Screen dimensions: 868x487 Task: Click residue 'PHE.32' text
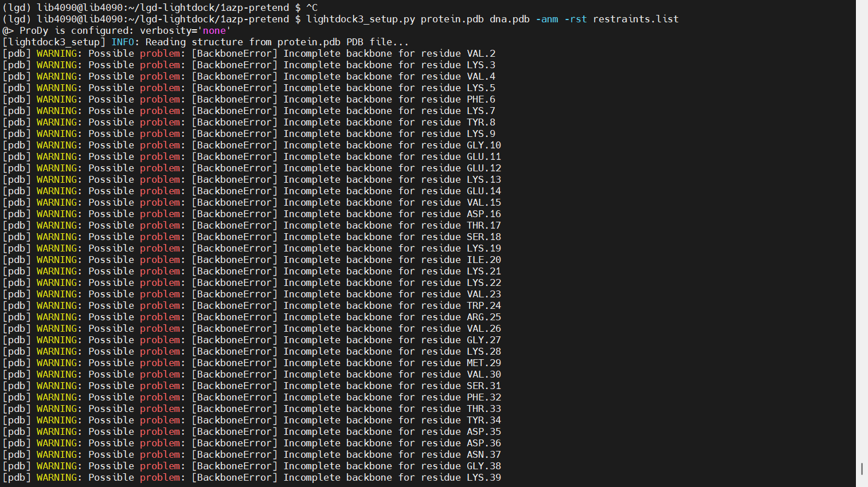coord(484,397)
